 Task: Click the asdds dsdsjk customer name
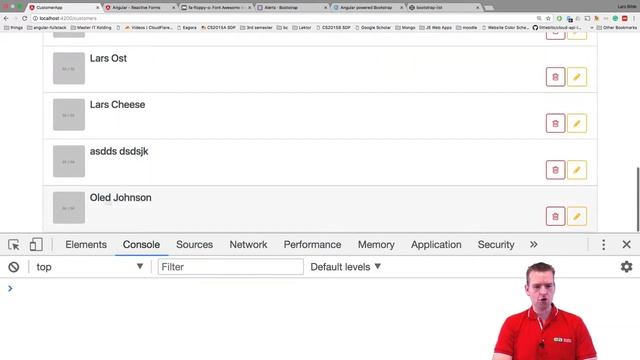[119, 151]
